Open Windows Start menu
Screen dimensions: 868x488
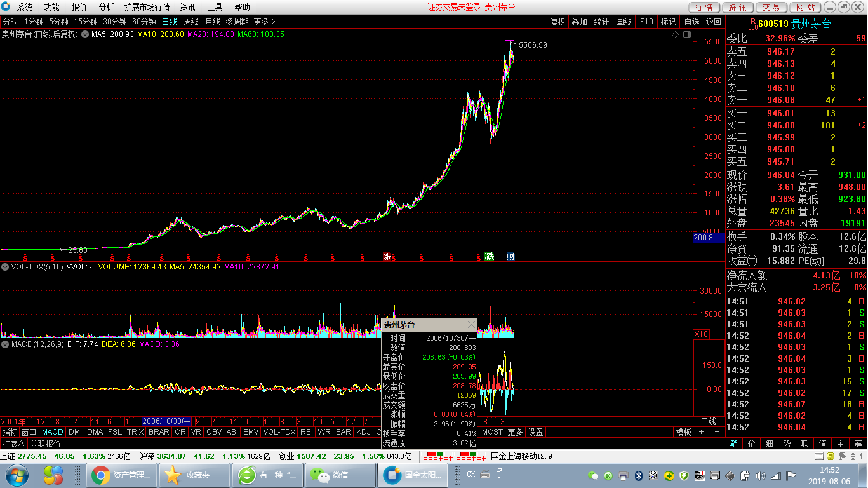tap(17, 475)
